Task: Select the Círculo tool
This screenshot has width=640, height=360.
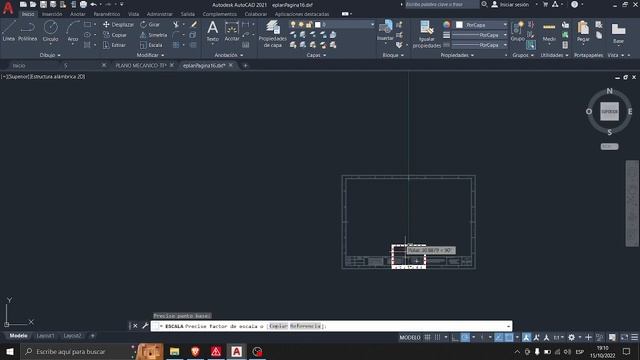Action: point(51,31)
